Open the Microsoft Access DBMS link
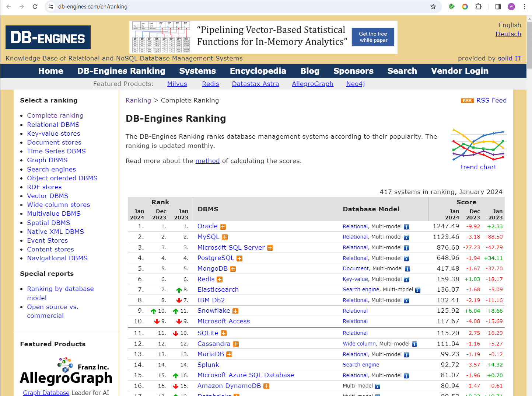The height and width of the screenshot is (396, 532). [224, 321]
